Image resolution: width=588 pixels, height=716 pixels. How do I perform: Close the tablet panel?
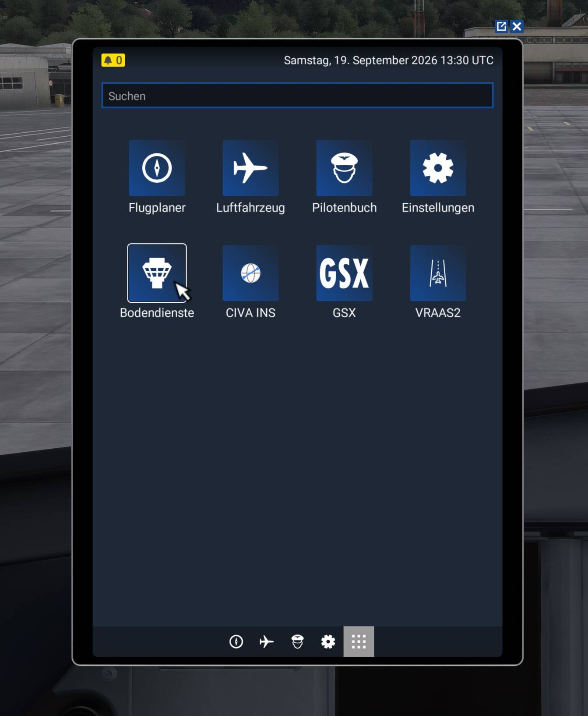pyautogui.click(x=517, y=26)
